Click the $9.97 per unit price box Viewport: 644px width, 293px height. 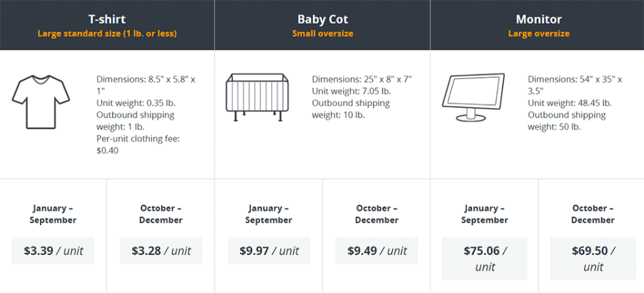(x=269, y=251)
